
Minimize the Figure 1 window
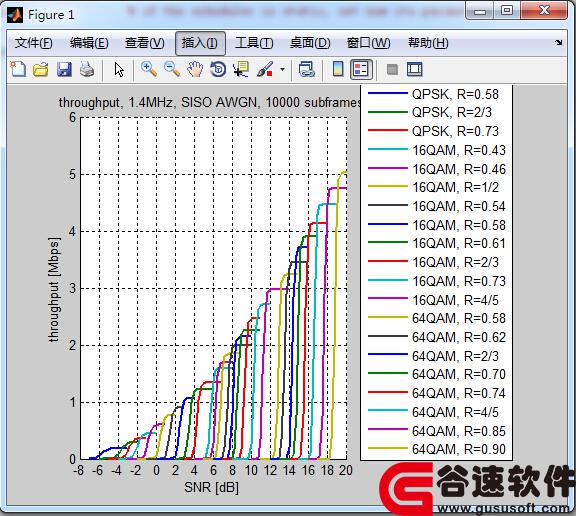[480, 11]
